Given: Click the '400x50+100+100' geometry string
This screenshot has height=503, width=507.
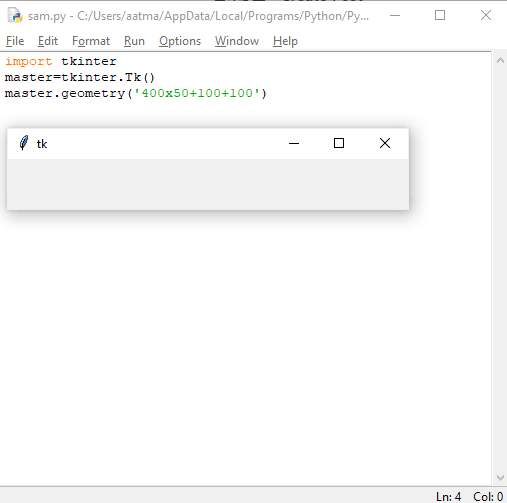Looking at the screenshot, I should [x=197, y=93].
